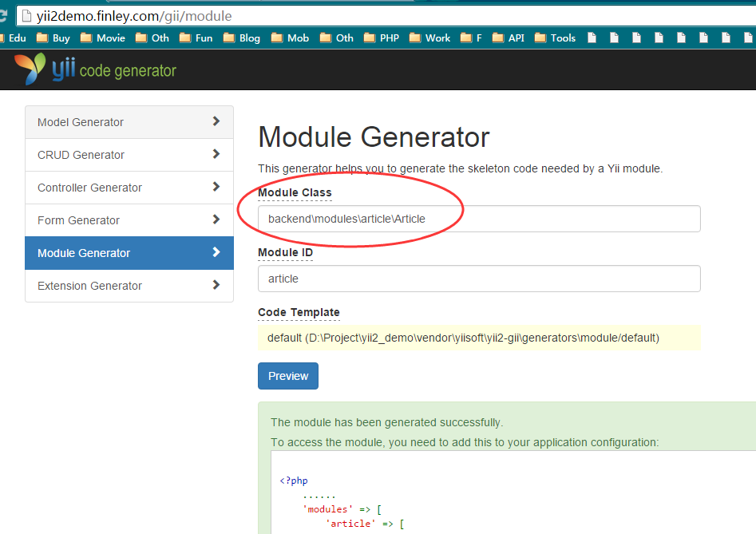Open the Movie bookmarks folder

[103, 38]
